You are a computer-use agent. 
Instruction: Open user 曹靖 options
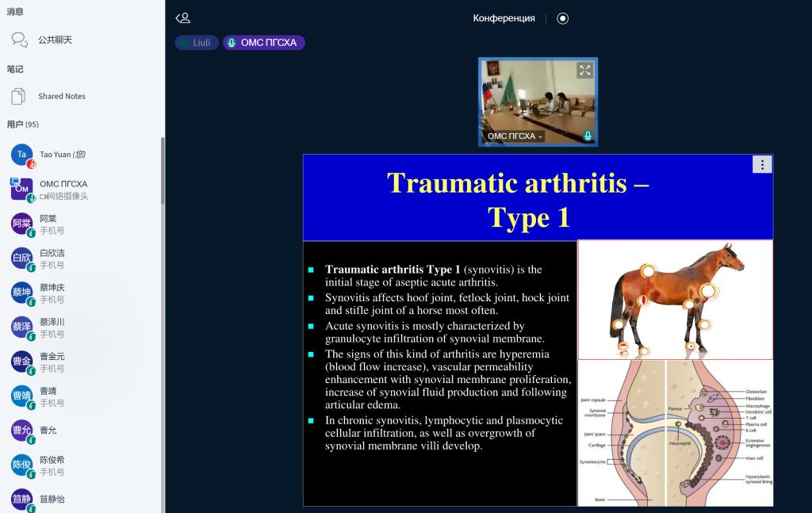click(48, 396)
